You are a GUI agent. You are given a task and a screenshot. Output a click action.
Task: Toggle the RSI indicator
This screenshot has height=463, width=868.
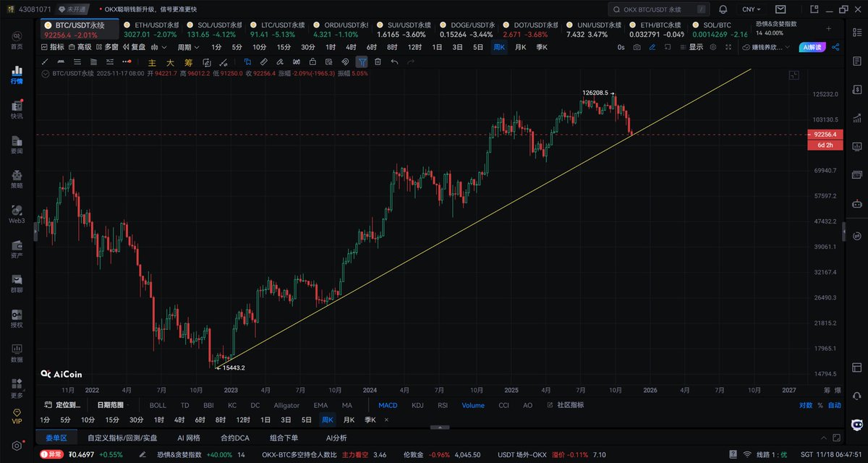tap(443, 405)
